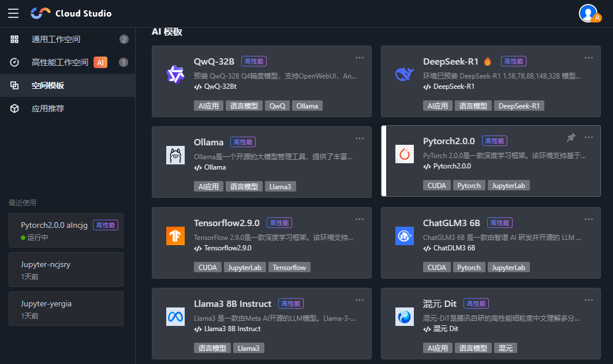Click the Llama3 8B Instruct Meta logo
The height and width of the screenshot is (364, 613).
tap(175, 317)
